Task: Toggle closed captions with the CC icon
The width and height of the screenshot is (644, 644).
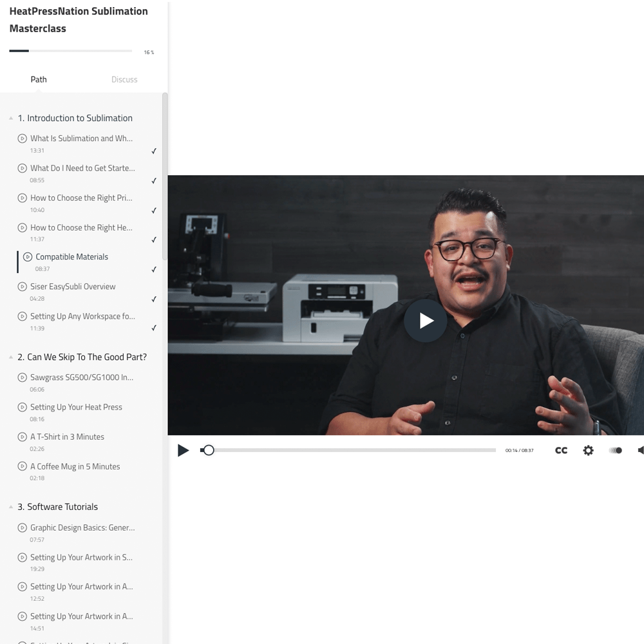Action: coord(561,450)
